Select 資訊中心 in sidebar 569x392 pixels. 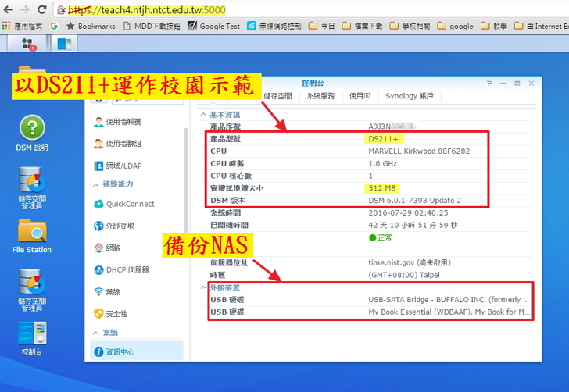pyautogui.click(x=137, y=351)
